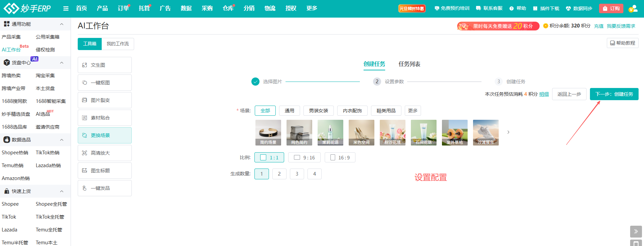Click 下一步：创建任务 button
644x246 pixels.
pos(614,94)
